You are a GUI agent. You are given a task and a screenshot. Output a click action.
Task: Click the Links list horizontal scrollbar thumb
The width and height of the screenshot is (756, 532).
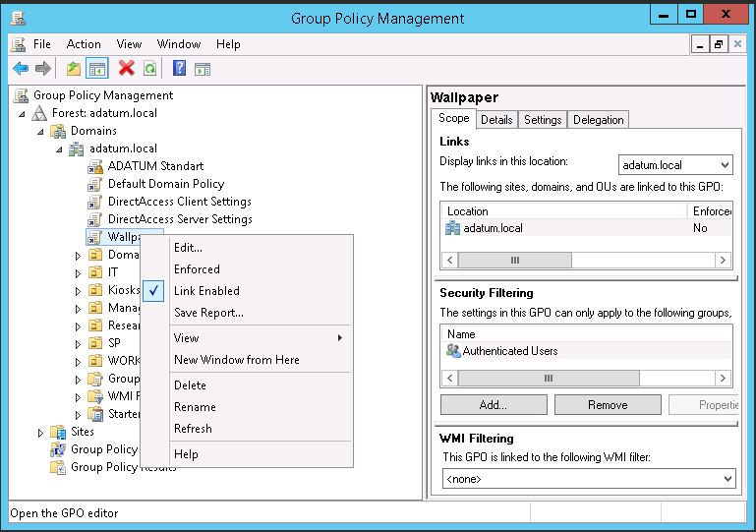click(x=515, y=260)
